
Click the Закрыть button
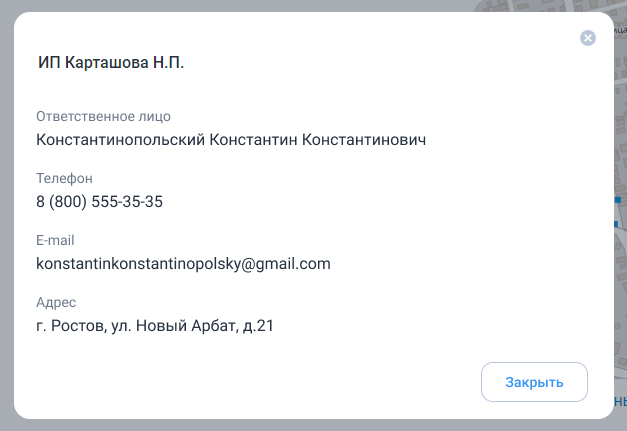(x=534, y=382)
